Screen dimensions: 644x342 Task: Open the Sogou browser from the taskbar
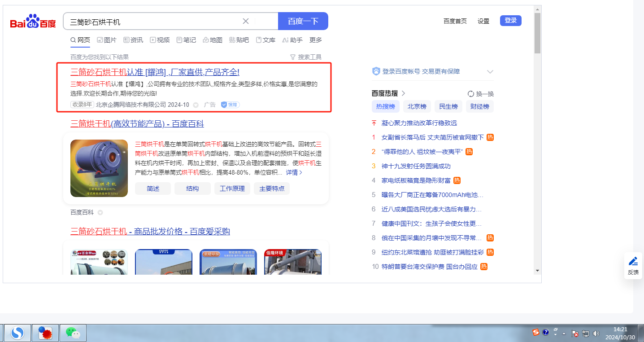coord(18,333)
